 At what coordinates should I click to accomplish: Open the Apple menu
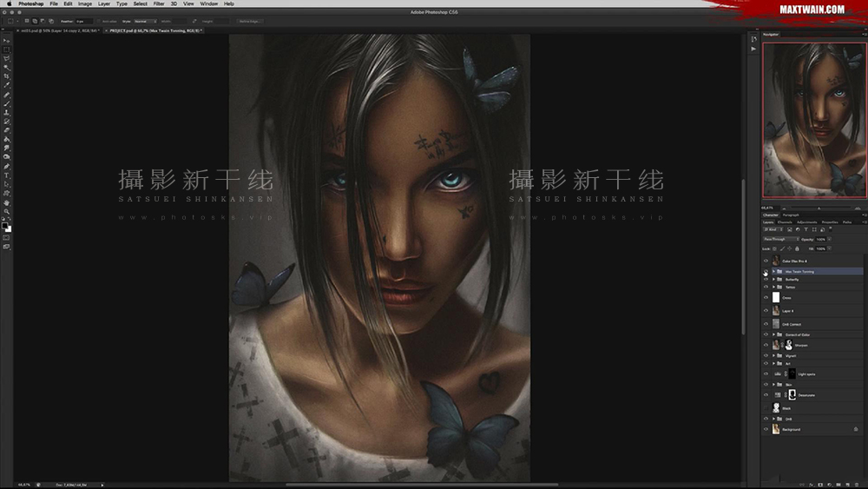tap(9, 3)
